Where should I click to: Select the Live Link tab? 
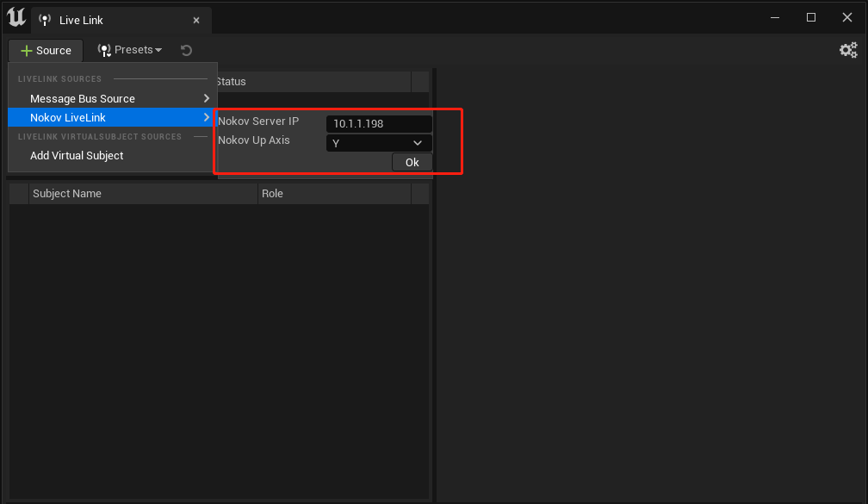121,21
